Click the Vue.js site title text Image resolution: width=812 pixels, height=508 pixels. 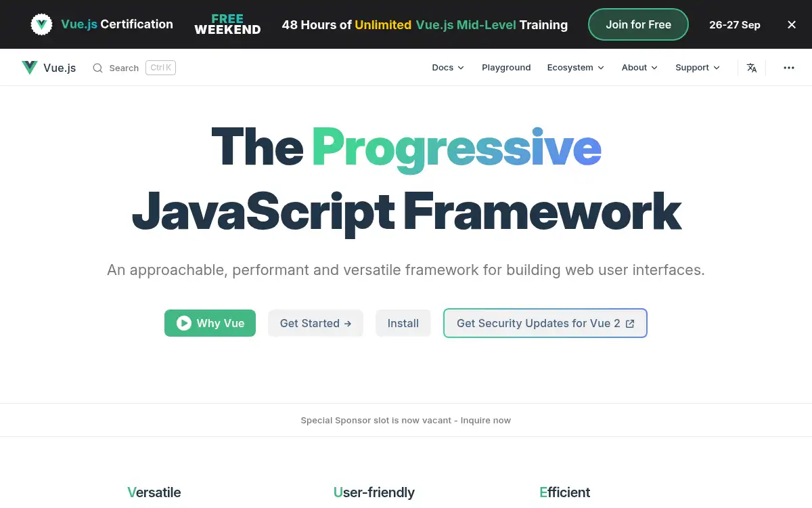click(60, 68)
